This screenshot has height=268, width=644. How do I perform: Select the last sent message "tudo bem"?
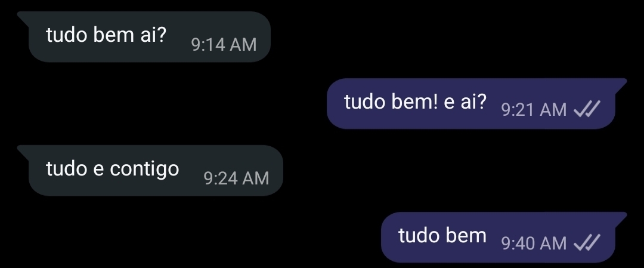(504, 237)
